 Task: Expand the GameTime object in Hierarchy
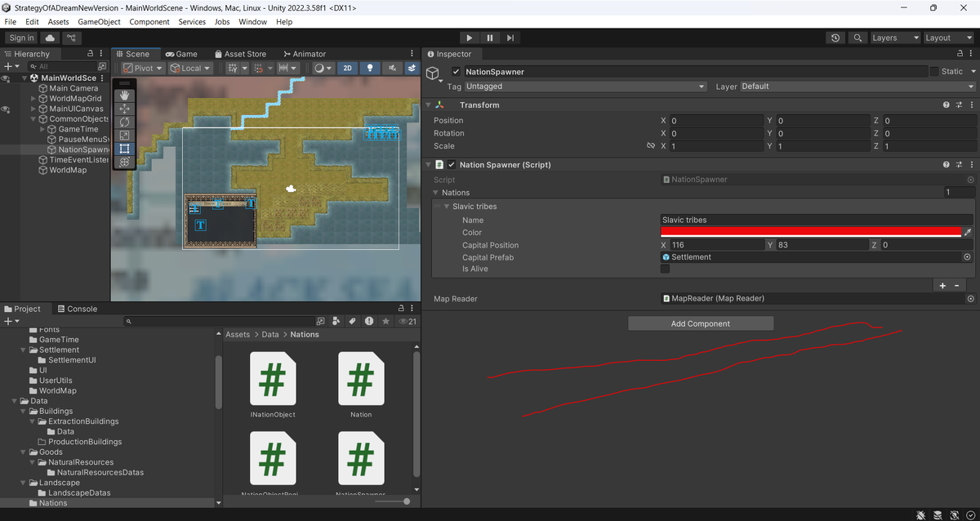point(42,129)
